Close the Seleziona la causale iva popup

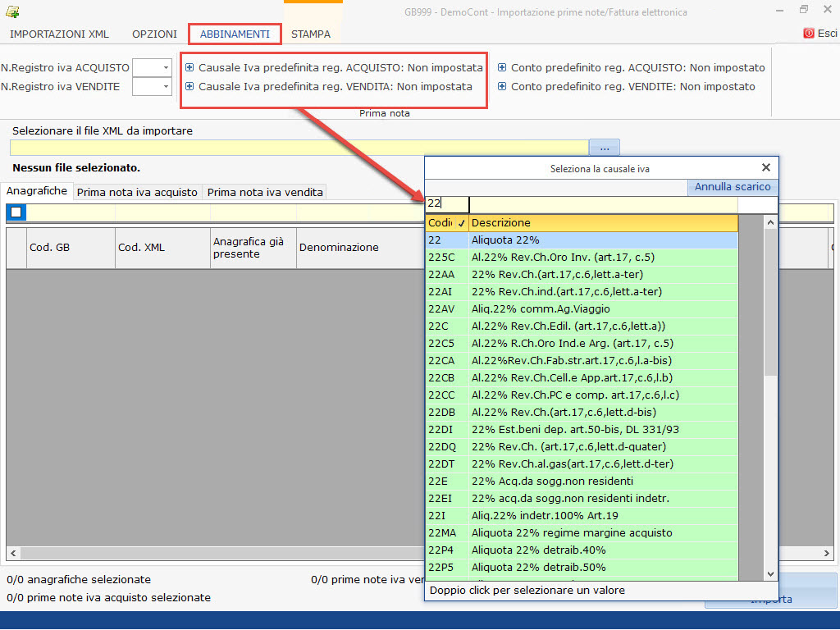(x=765, y=167)
